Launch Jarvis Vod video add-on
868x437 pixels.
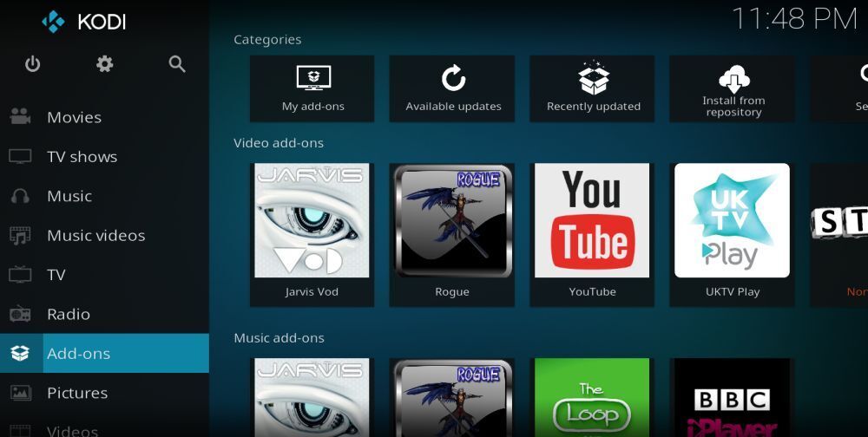click(312, 235)
